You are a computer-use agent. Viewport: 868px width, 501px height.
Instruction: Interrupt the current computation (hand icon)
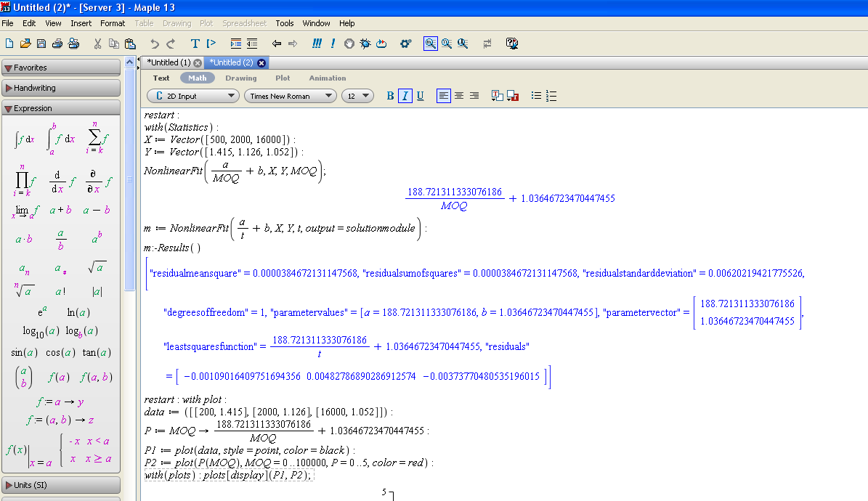click(x=349, y=44)
